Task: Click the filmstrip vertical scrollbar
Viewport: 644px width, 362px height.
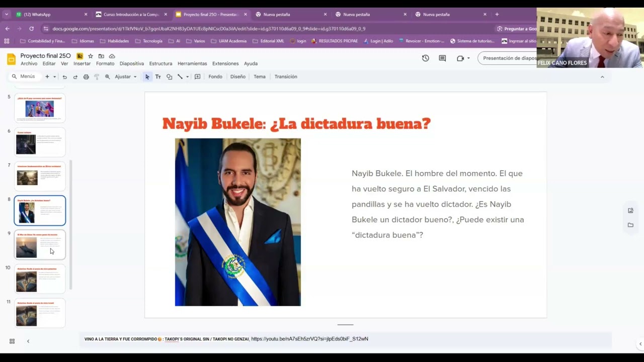Action: (71, 224)
